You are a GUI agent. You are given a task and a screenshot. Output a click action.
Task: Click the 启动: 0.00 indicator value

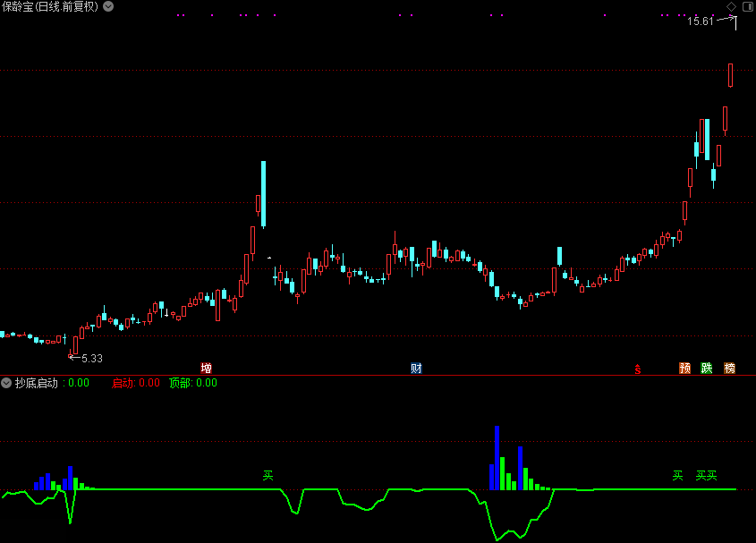(135, 383)
